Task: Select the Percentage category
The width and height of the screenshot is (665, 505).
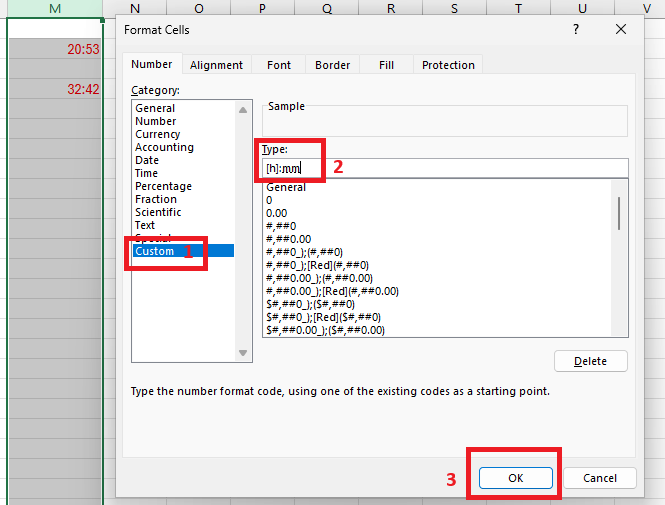Action: tap(183, 186)
